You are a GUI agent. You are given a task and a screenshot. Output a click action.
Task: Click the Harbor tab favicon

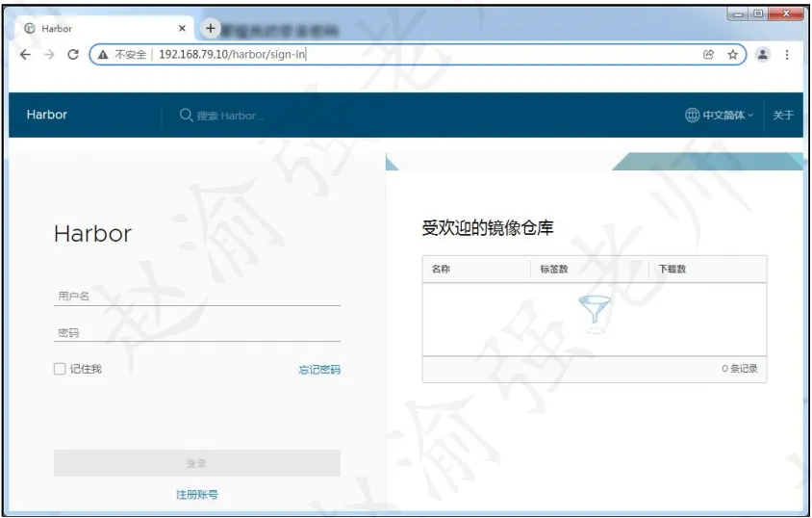click(30, 29)
